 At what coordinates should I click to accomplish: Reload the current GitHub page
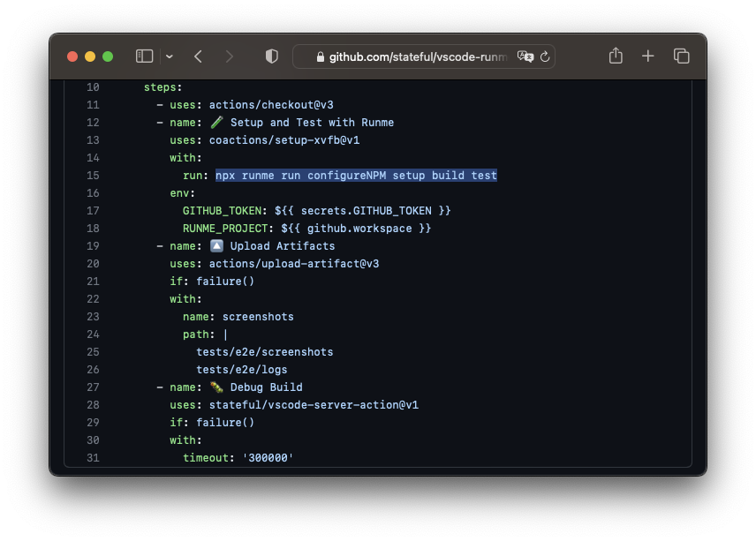tap(545, 56)
